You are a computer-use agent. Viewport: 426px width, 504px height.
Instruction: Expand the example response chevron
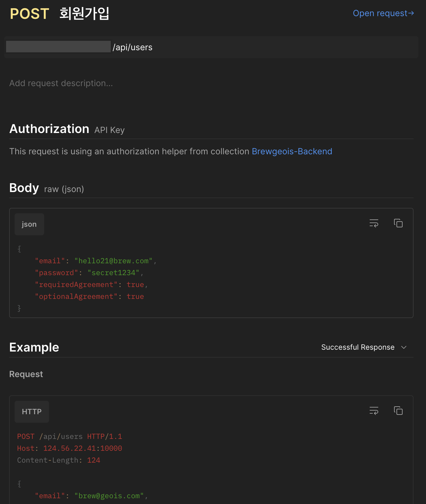(x=404, y=348)
